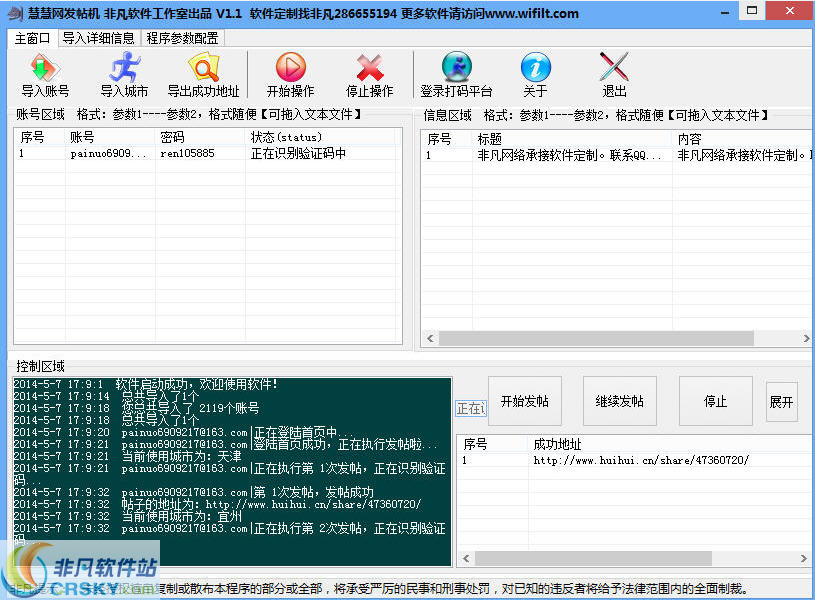Click the 正在 status input field

pos(471,409)
